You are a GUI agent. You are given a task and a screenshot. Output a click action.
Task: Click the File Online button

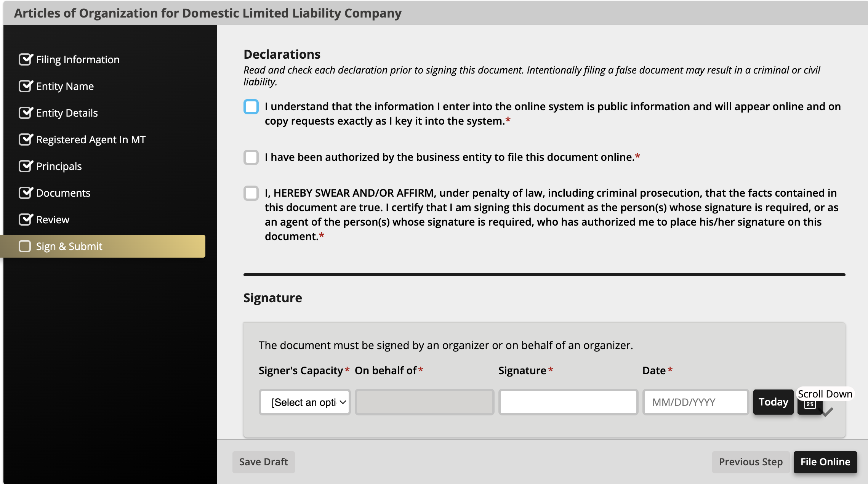coord(825,462)
